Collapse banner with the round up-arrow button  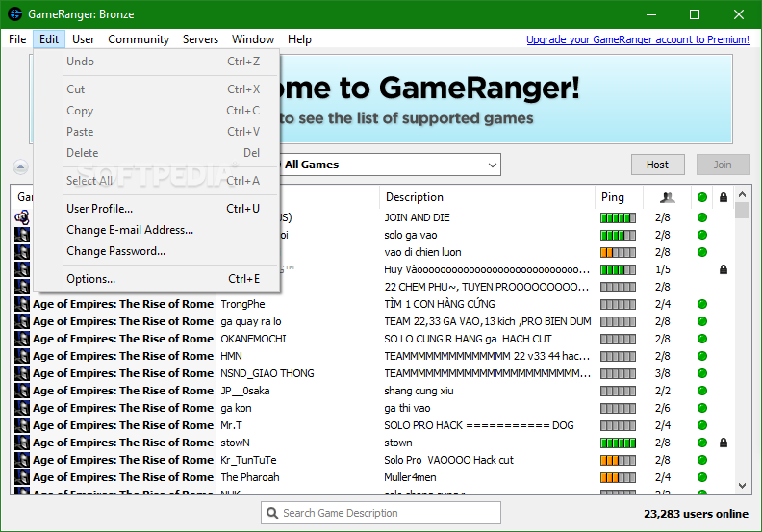pyautogui.click(x=20, y=166)
